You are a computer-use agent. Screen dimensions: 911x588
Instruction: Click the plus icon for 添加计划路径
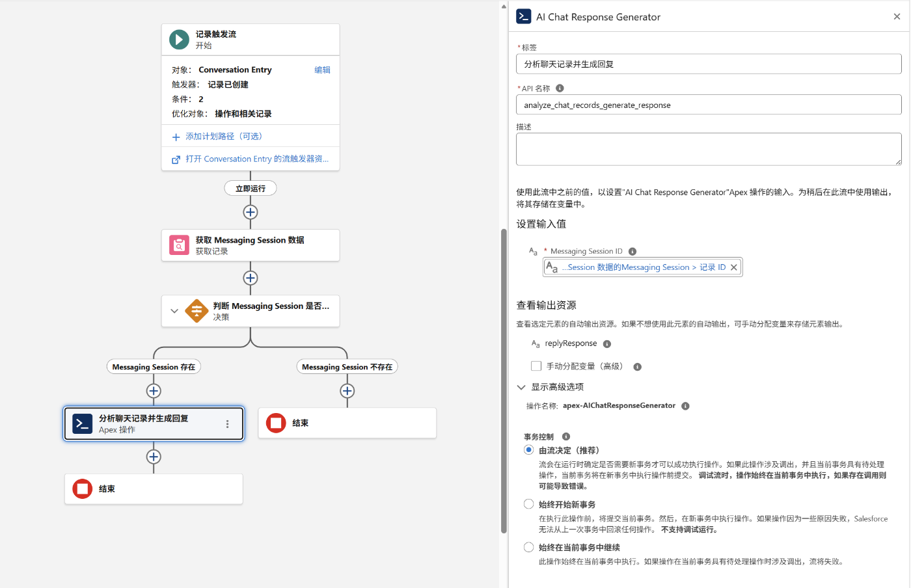pos(176,137)
